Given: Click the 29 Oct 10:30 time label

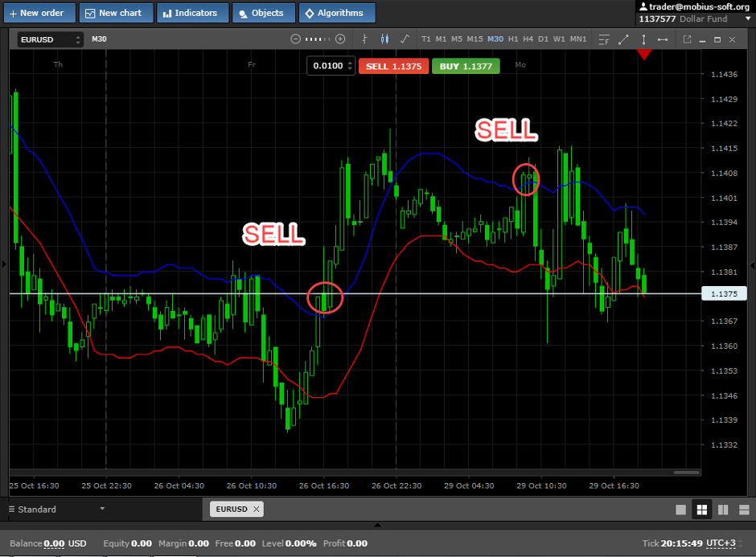Looking at the screenshot, I should (541, 485).
